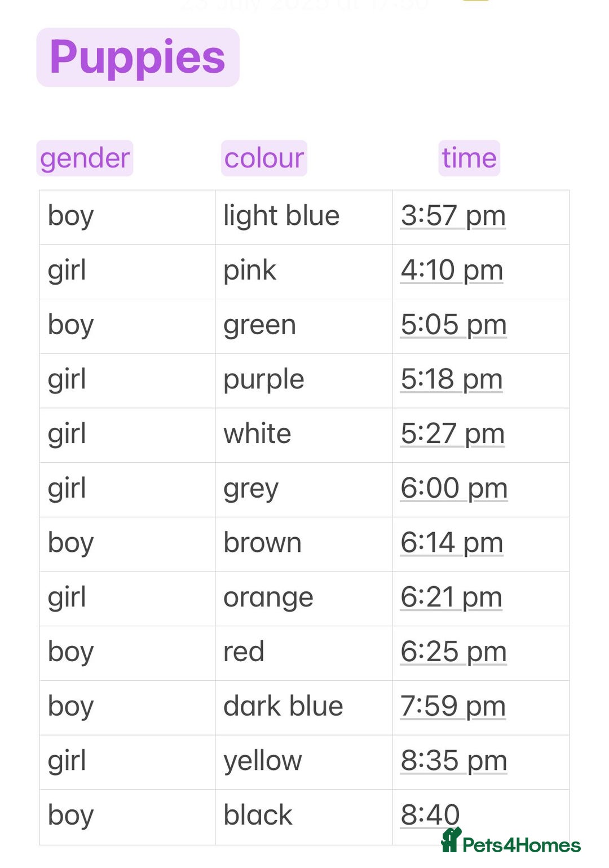Image resolution: width=609 pixels, height=868 pixels.
Task: Open the 4:10 pm time link
Action: click(452, 271)
